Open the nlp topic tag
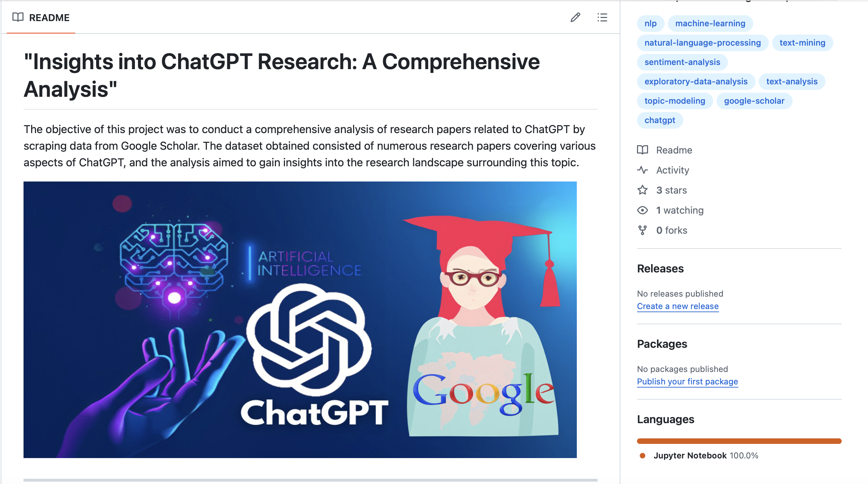 [650, 24]
